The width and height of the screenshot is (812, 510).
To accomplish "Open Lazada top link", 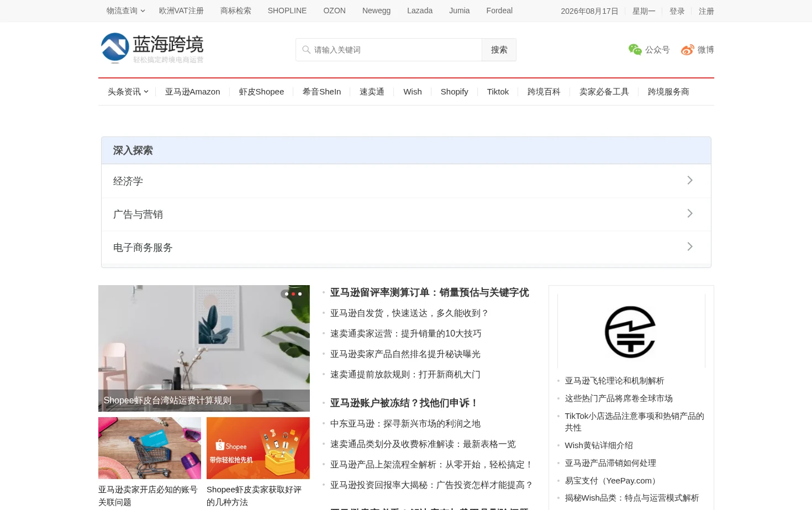I will 420,10.
